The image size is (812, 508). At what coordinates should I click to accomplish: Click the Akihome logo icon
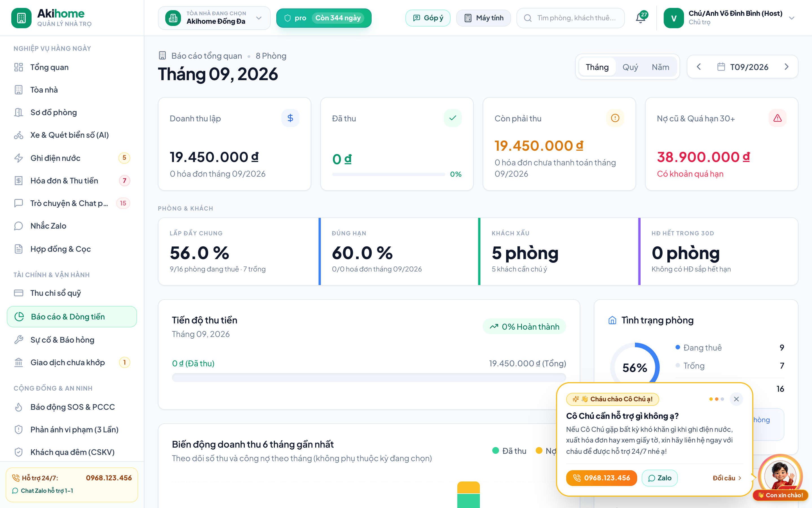click(x=21, y=18)
